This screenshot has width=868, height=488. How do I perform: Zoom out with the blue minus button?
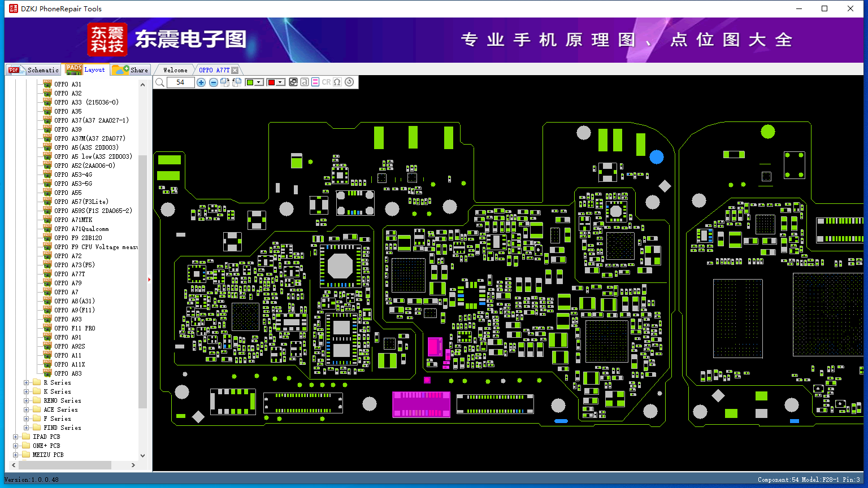pos(214,82)
